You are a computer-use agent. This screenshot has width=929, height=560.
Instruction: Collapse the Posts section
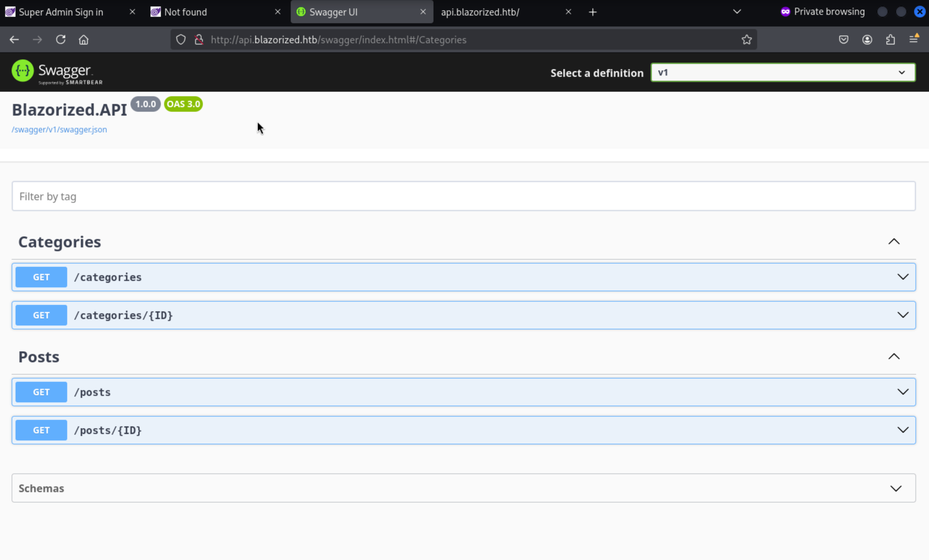[894, 357]
